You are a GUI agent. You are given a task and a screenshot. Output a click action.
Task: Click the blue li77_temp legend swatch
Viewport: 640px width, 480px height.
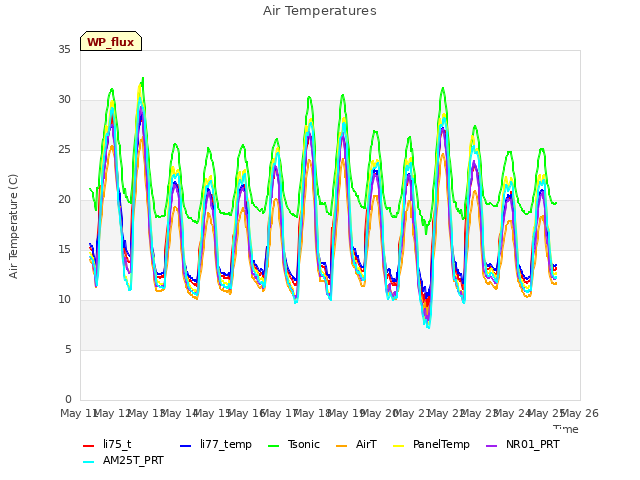tap(186, 446)
